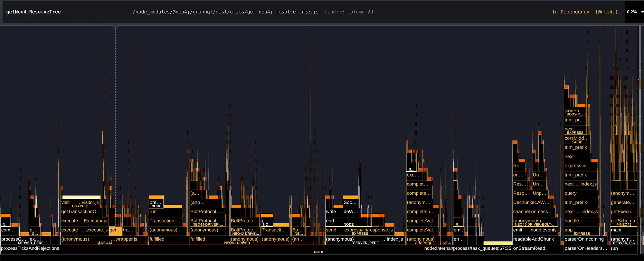Select the 'write_' frame

point(334,212)
